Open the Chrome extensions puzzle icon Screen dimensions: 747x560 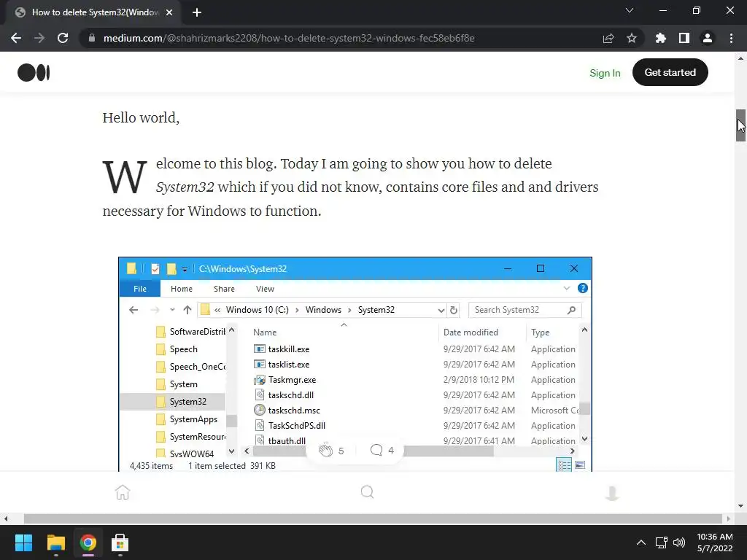tap(661, 38)
